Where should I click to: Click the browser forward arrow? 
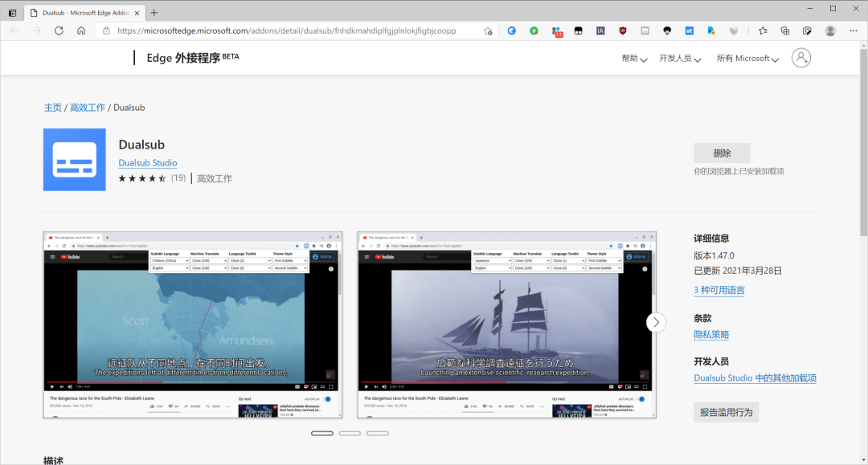tap(36, 31)
